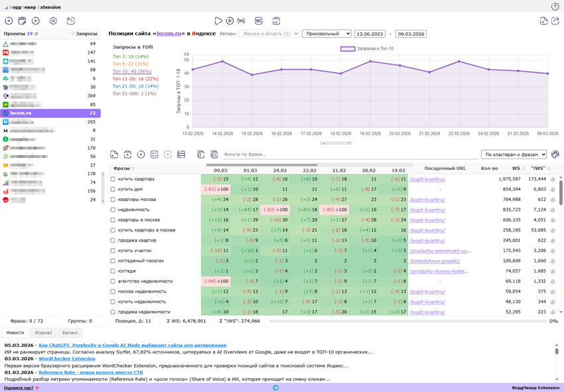
Task: Open the help question mark icon
Action: tap(555, 7)
